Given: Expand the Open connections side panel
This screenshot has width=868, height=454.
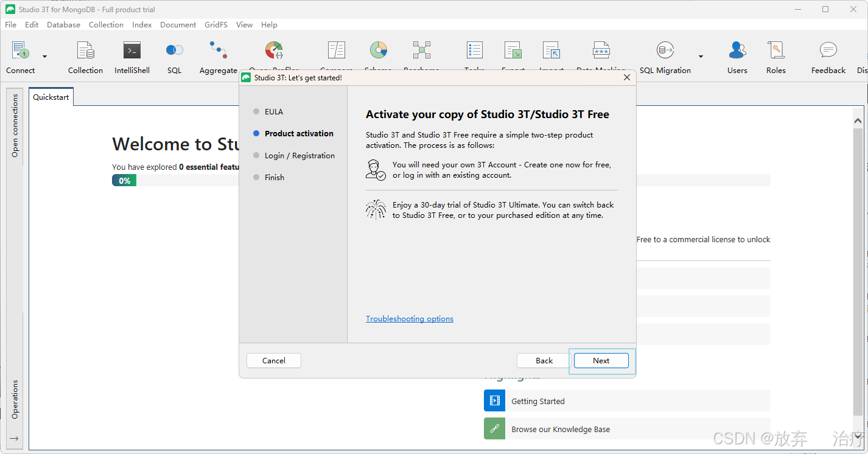Looking at the screenshot, I should point(15,125).
